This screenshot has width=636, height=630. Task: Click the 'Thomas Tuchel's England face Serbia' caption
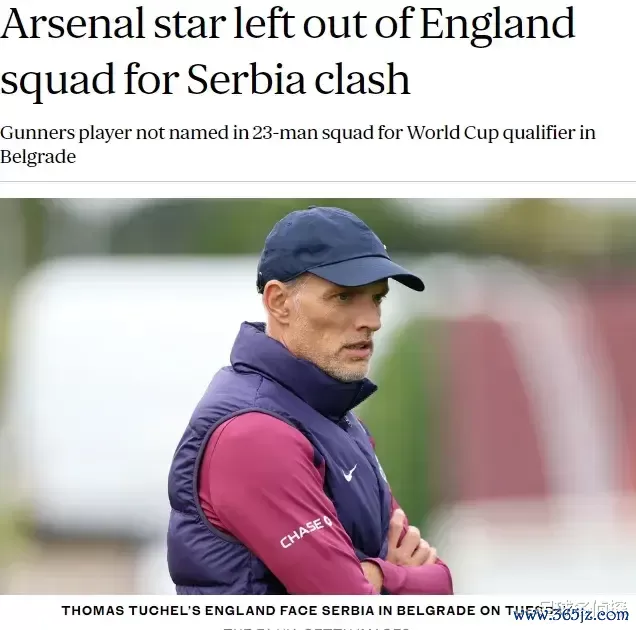[300, 609]
